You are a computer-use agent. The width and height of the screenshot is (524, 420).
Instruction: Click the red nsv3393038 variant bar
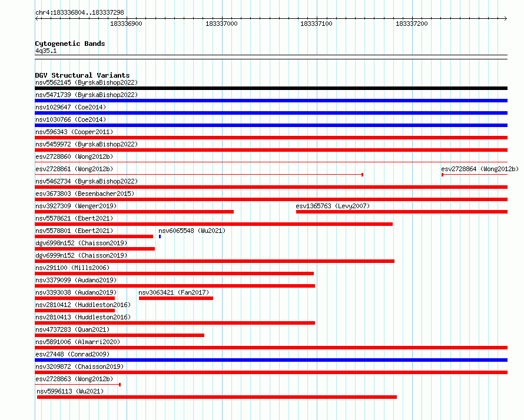click(75, 298)
